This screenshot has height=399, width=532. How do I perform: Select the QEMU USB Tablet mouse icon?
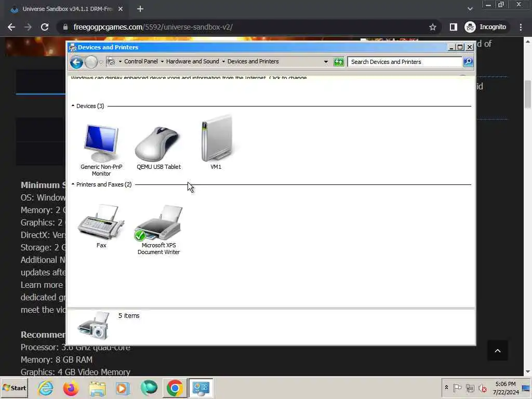tap(157, 144)
